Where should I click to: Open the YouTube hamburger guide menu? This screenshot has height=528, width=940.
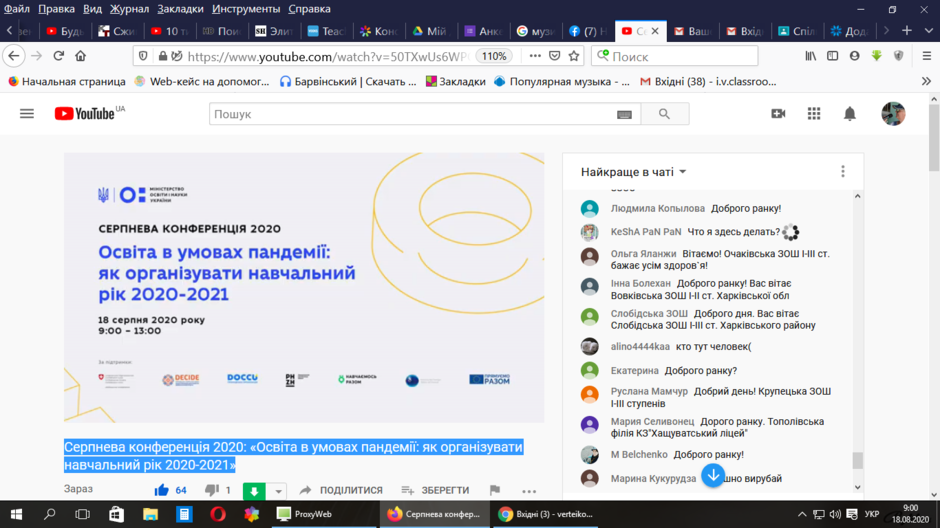pyautogui.click(x=27, y=114)
